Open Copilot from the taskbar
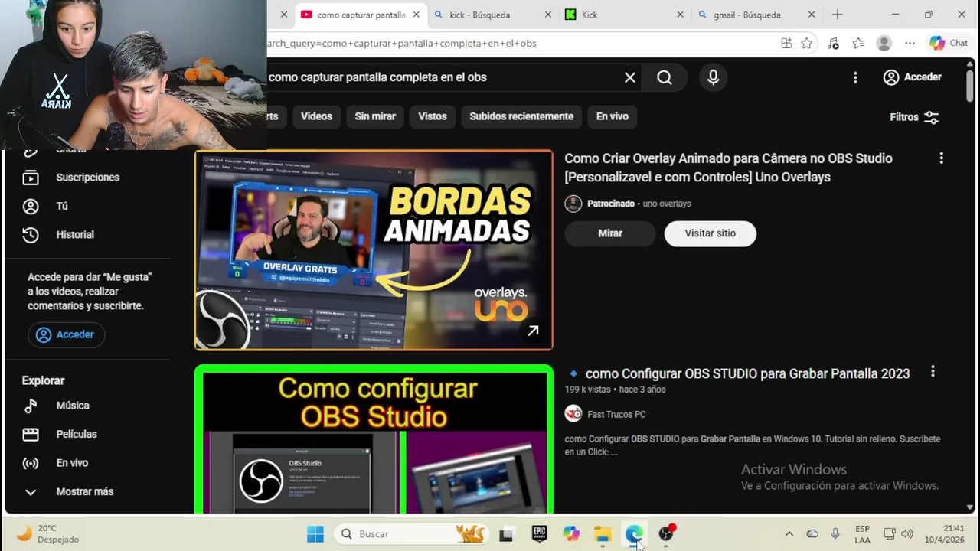 tap(571, 534)
